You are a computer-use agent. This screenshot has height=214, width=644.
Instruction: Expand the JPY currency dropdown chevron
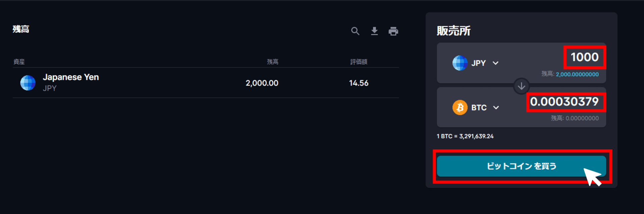[x=496, y=63]
